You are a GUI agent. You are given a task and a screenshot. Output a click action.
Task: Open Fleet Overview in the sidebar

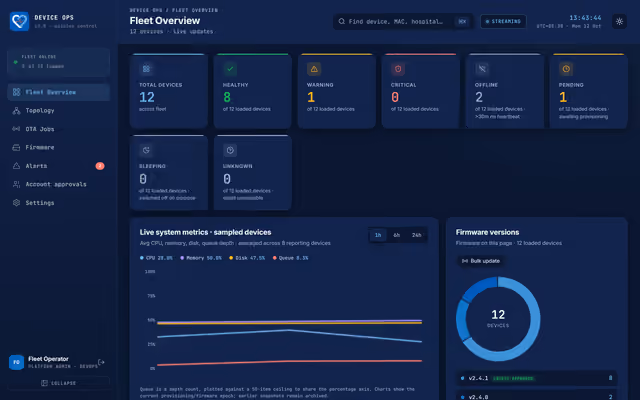[x=58, y=92]
